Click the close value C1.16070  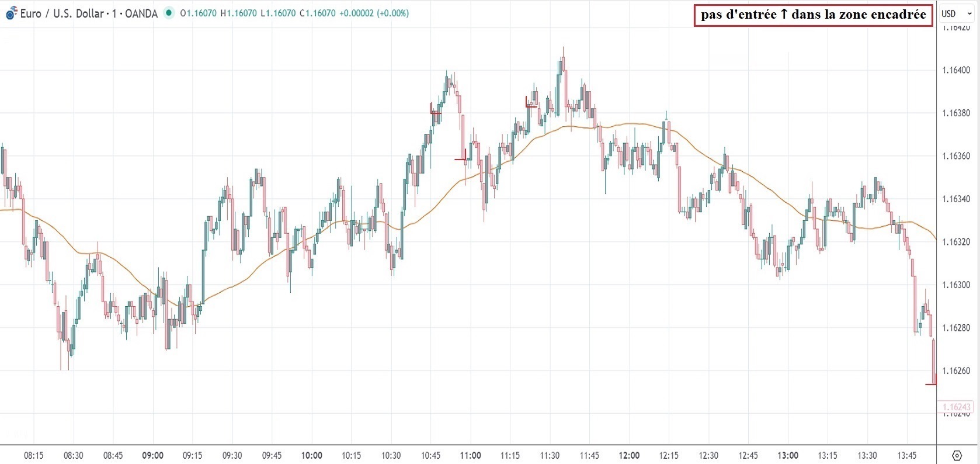pos(317,13)
